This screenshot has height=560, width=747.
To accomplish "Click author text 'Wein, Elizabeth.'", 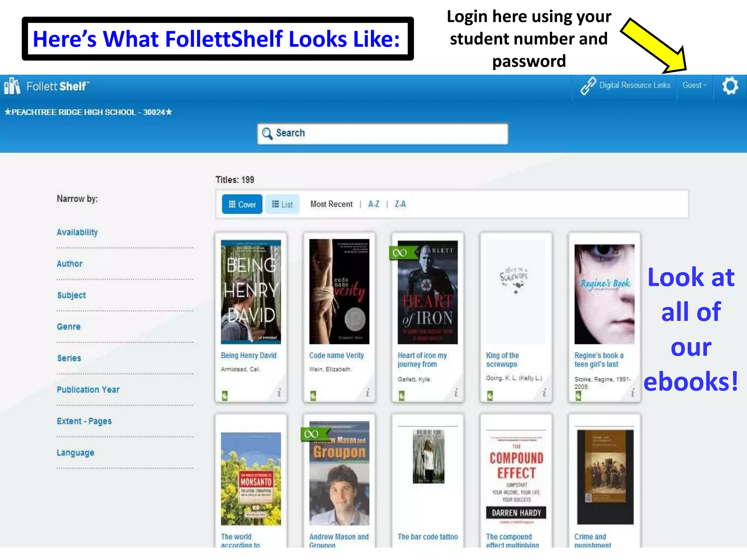I will tap(330, 369).
